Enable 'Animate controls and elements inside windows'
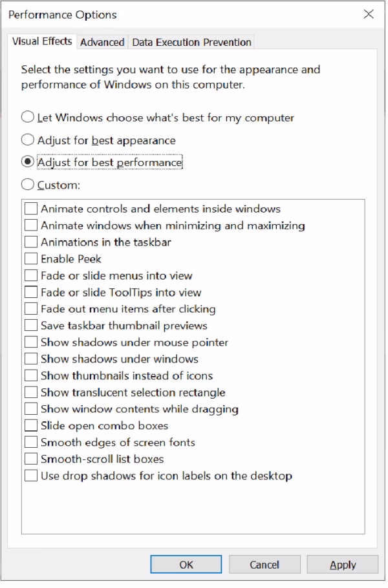Image resolution: width=388 pixels, height=588 pixels. [x=31, y=209]
